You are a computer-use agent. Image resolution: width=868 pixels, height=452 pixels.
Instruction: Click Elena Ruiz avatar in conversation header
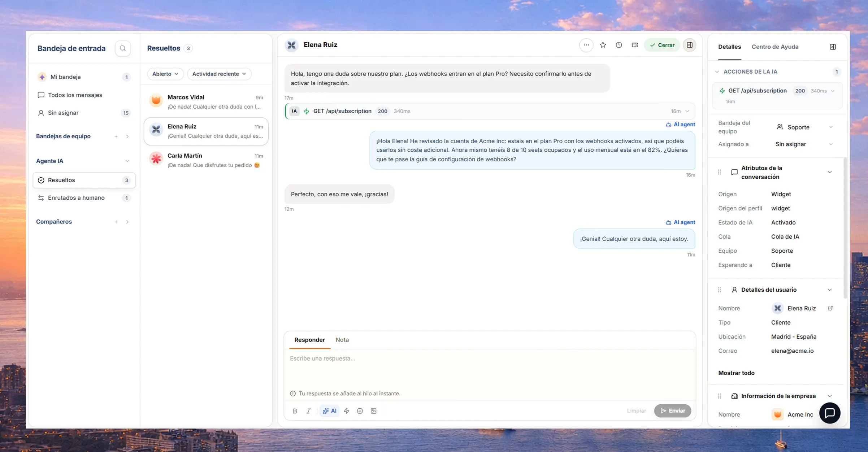(292, 45)
